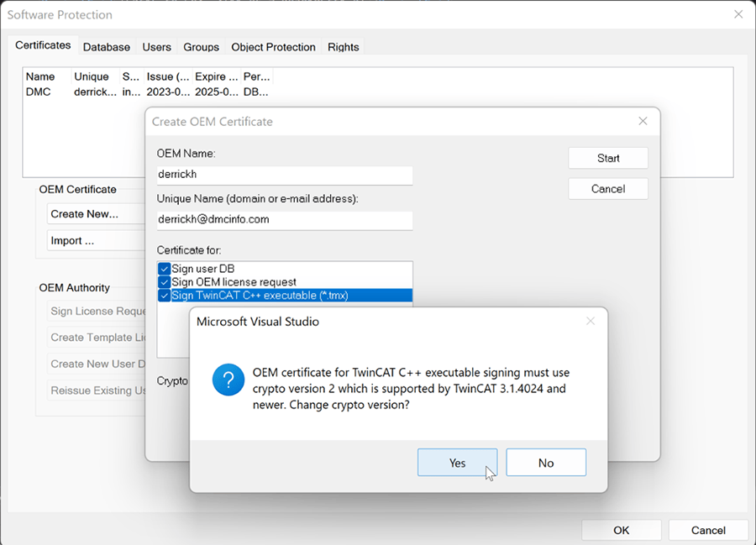Close the Software Protection window

click(738, 14)
